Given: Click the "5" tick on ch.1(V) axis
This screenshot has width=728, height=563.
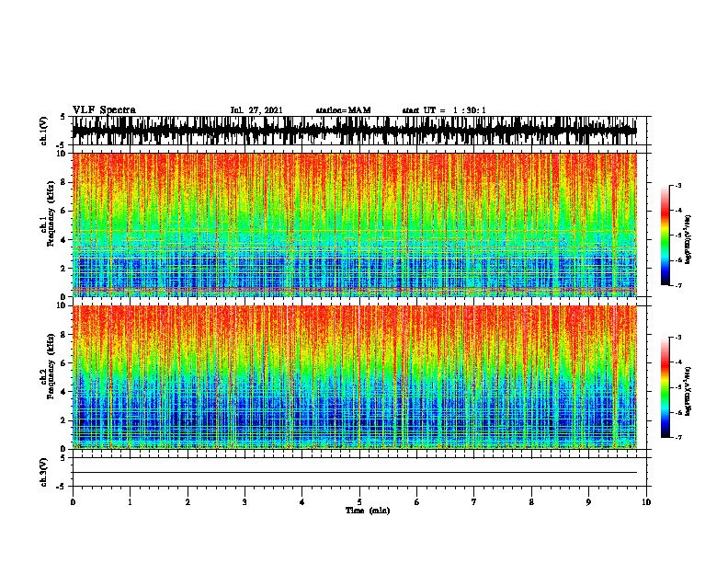Looking at the screenshot, I should tap(63, 117).
